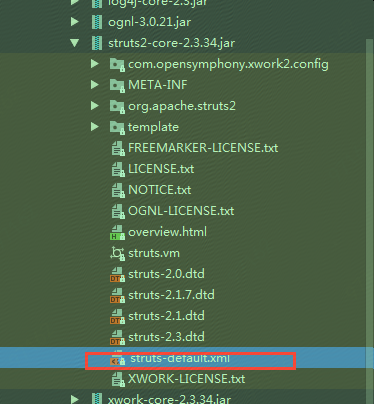Click the template folder icon
Image resolution: width=374 pixels, height=404 pixels.
coord(117,127)
